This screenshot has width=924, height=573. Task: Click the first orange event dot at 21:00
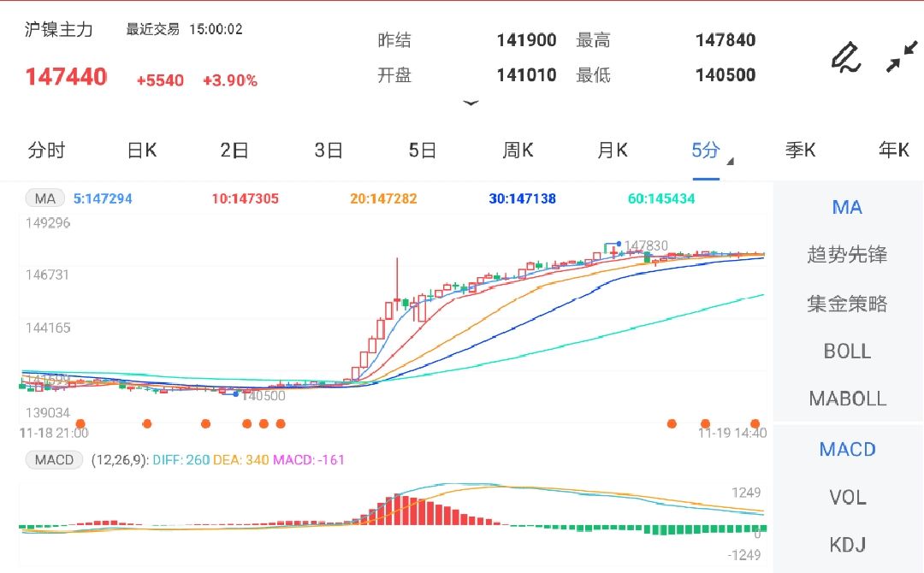coord(80,423)
